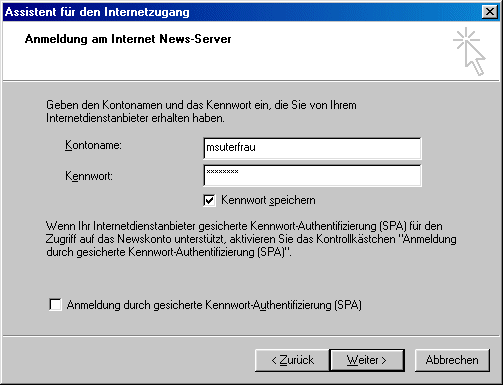
Task: Click the wizard cursor icon in header
Action: [x=469, y=51]
